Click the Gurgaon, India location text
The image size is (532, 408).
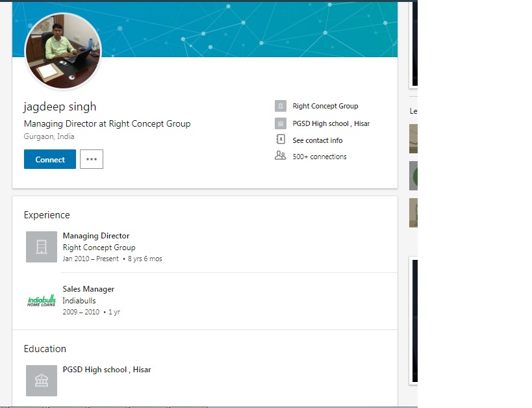coord(49,136)
